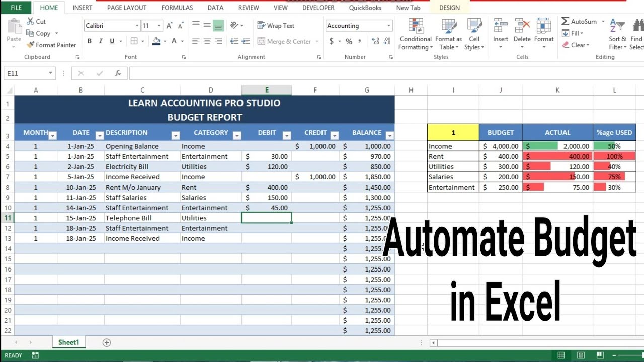Open the DATE column filter dropdown

click(x=100, y=135)
